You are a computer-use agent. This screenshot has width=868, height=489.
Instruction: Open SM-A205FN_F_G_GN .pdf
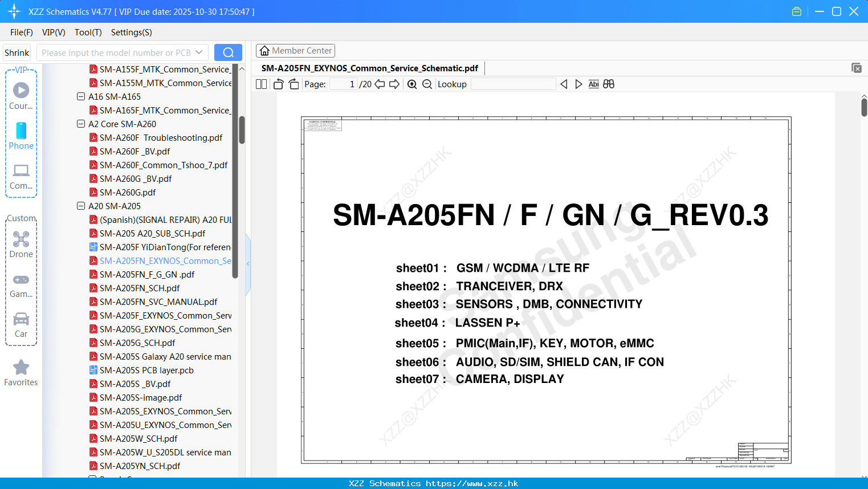(x=147, y=274)
